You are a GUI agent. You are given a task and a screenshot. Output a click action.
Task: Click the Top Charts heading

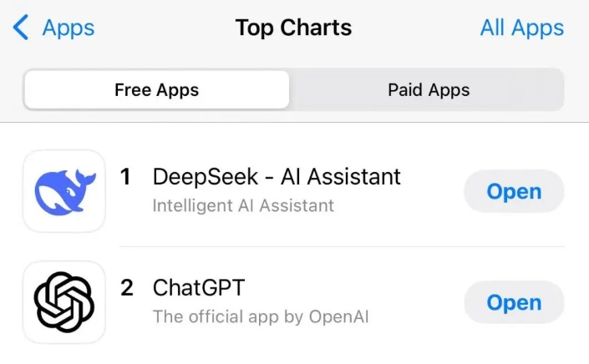293,28
